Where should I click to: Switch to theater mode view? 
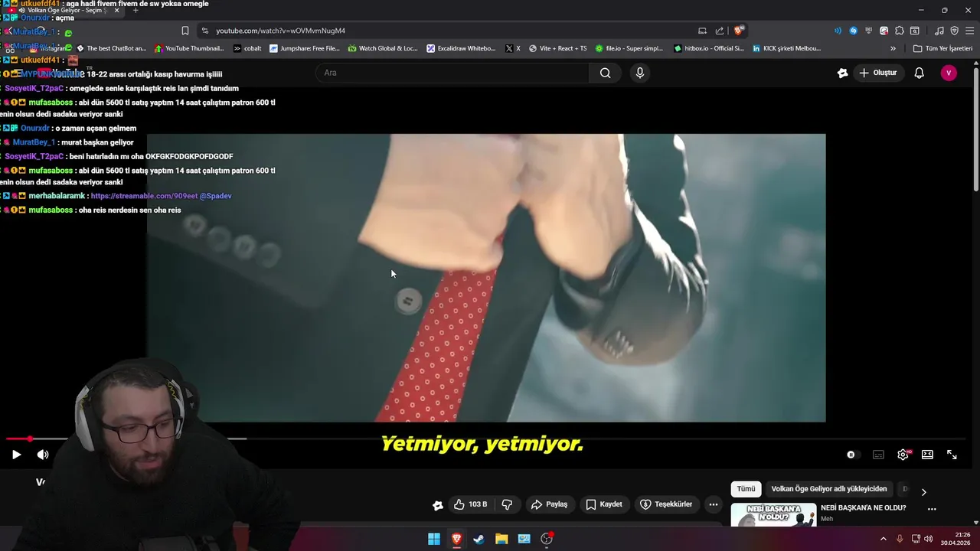pos(927,455)
